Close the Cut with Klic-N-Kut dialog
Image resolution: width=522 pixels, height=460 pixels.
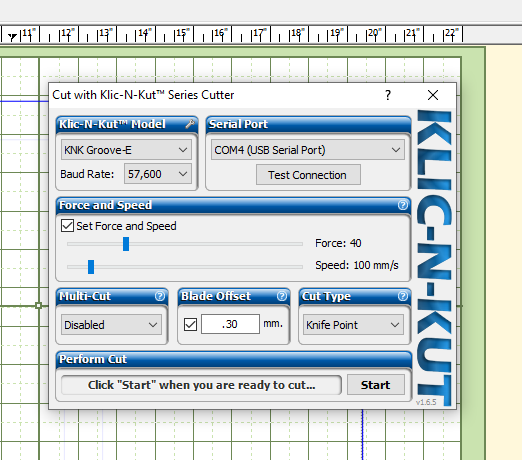pos(433,95)
